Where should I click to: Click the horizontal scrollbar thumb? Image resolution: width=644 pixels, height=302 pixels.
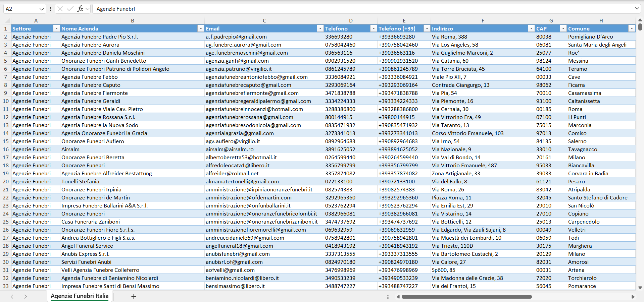[x=466, y=297]
